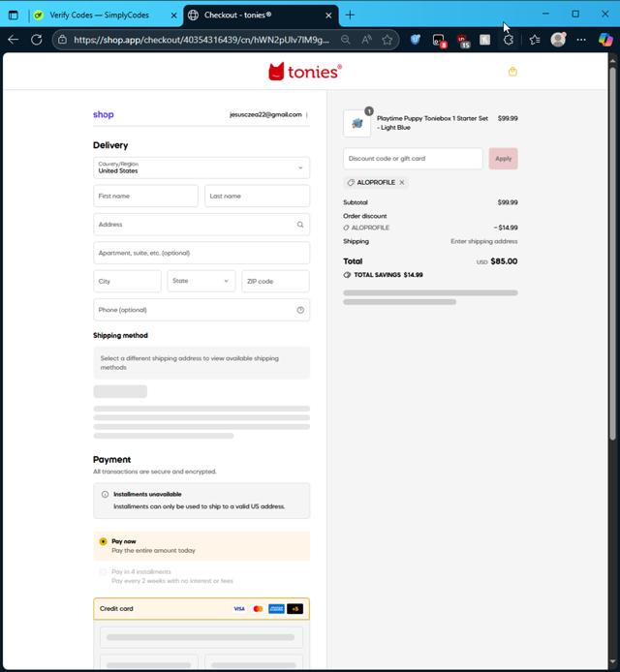Click the Enter shipping address text
Screen dimensions: 620x672
click(x=483, y=241)
